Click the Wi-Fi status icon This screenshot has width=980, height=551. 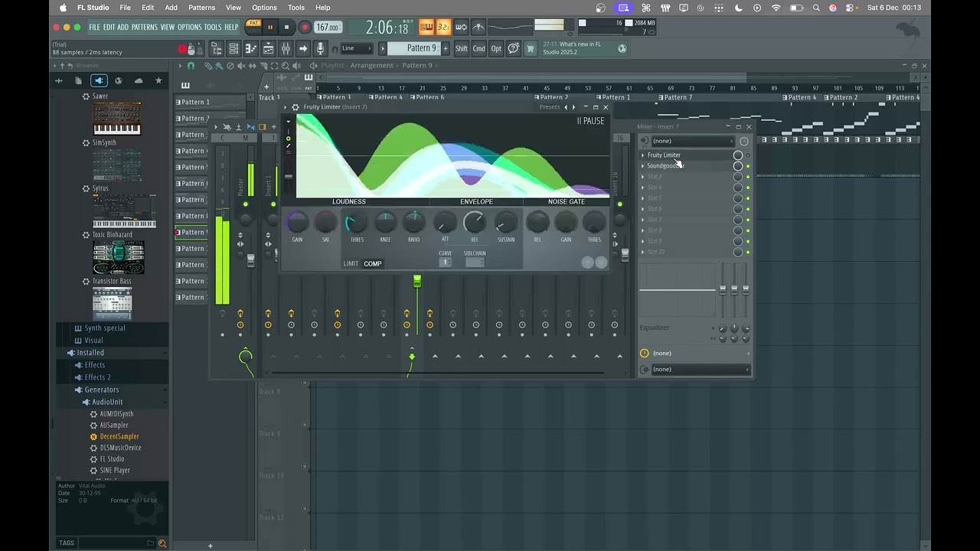pyautogui.click(x=776, y=8)
